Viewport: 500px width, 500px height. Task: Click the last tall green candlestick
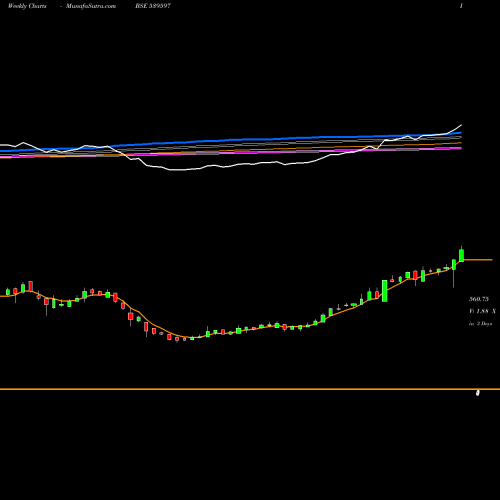pos(461,255)
